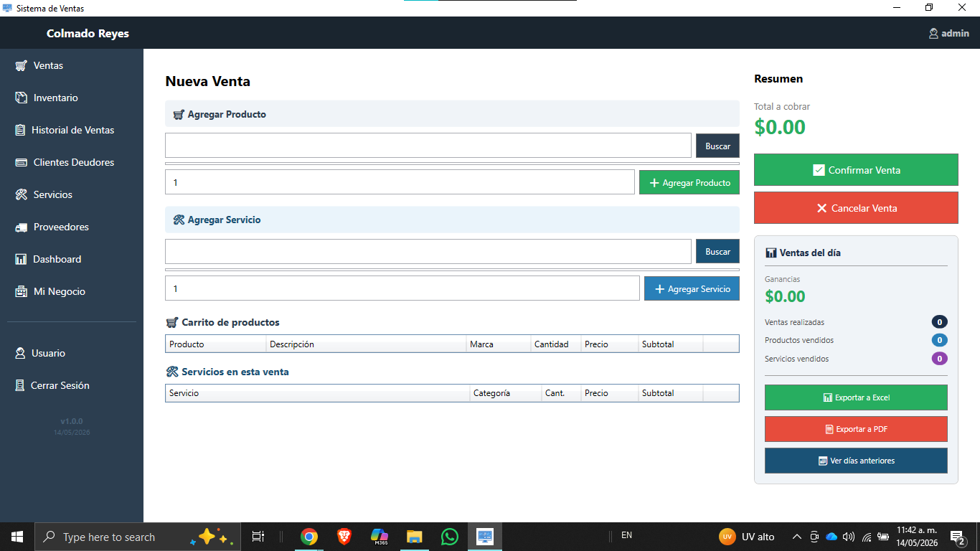
Task: Click the service search input field
Action: [x=428, y=251]
